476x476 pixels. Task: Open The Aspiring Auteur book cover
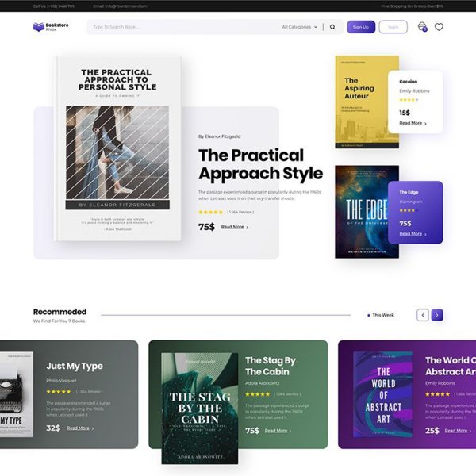pos(367,102)
